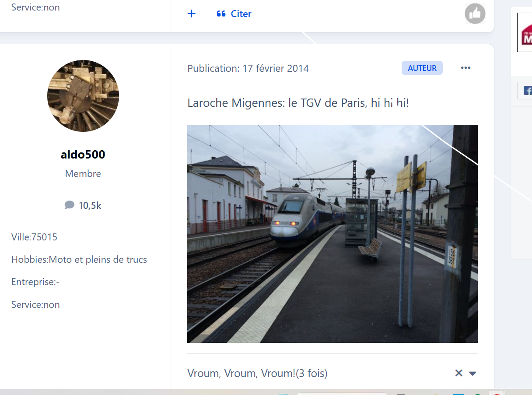This screenshot has height=395, width=532.
Task: Click the Membre rank label
Action: coord(83,174)
